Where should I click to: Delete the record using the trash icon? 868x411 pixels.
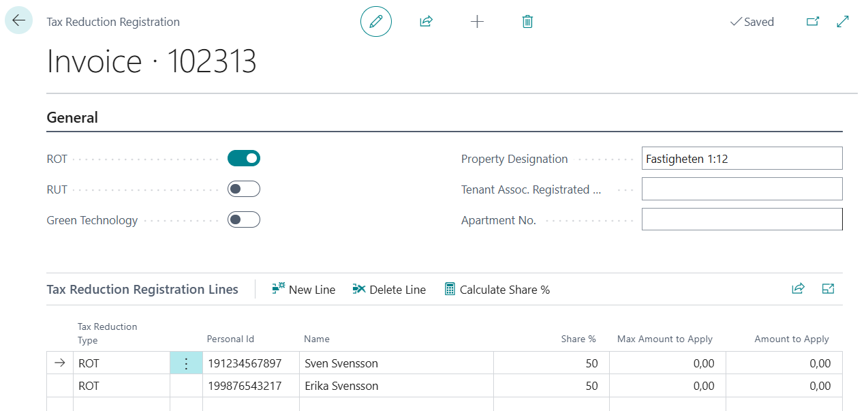point(527,22)
